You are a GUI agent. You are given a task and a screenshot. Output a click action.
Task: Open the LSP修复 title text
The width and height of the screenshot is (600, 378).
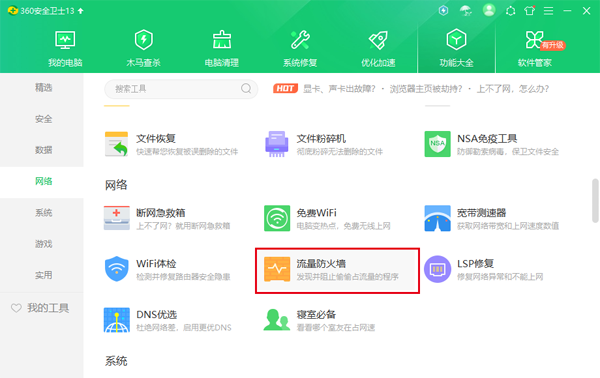coord(475,264)
